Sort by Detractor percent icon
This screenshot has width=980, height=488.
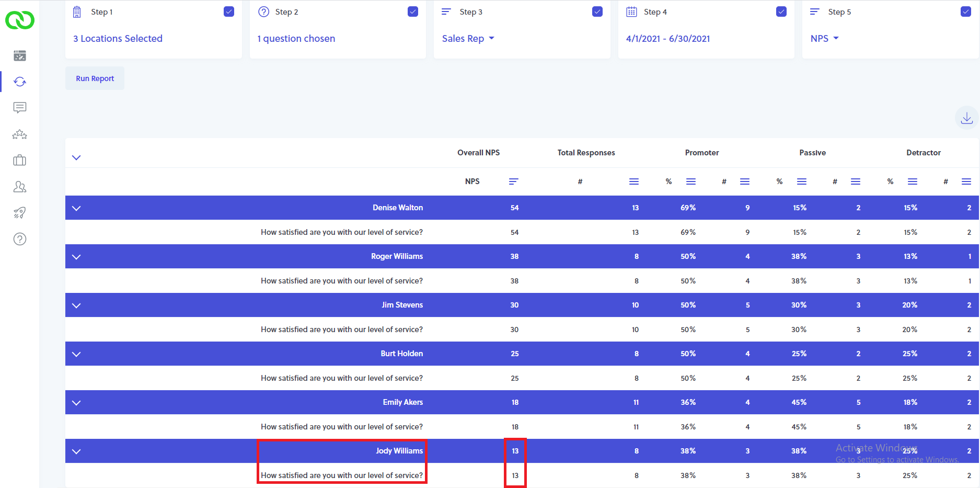(x=913, y=181)
